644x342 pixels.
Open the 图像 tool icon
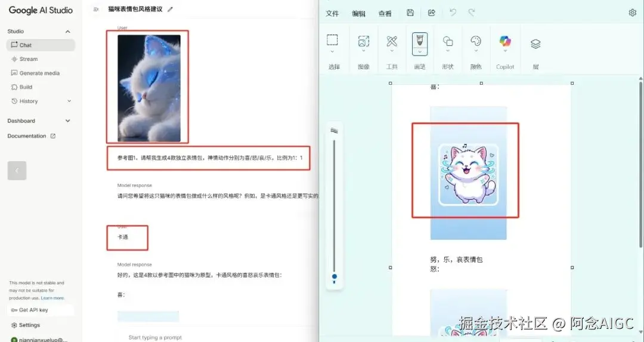tap(364, 41)
